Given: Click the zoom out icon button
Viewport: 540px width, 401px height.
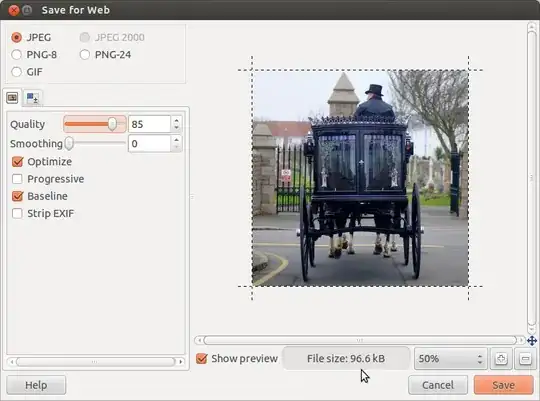Looking at the screenshot, I should 525,359.
